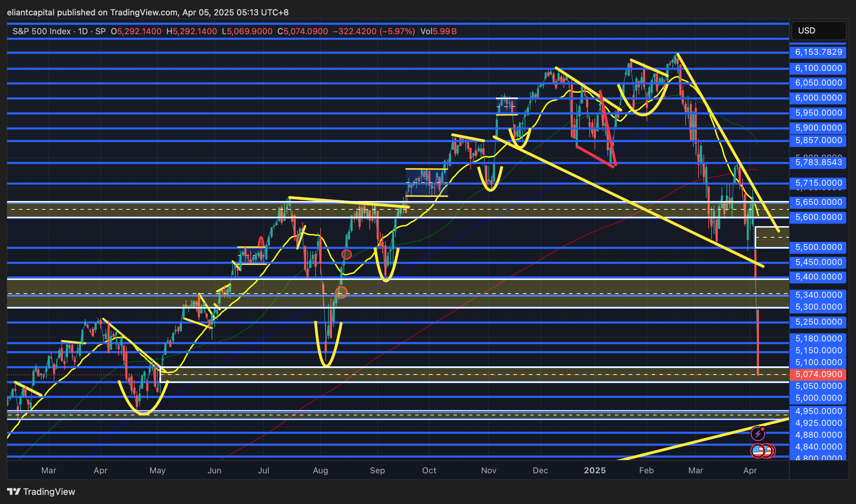This screenshot has width=856, height=504.
Task: Click the 5,000.0000 price axis label
Action: coord(818,398)
